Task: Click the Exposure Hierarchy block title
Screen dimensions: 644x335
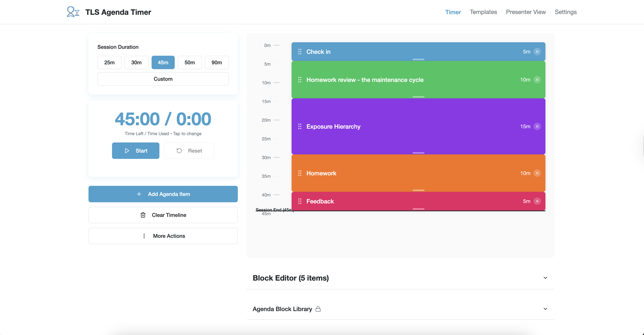Action: pyautogui.click(x=333, y=126)
